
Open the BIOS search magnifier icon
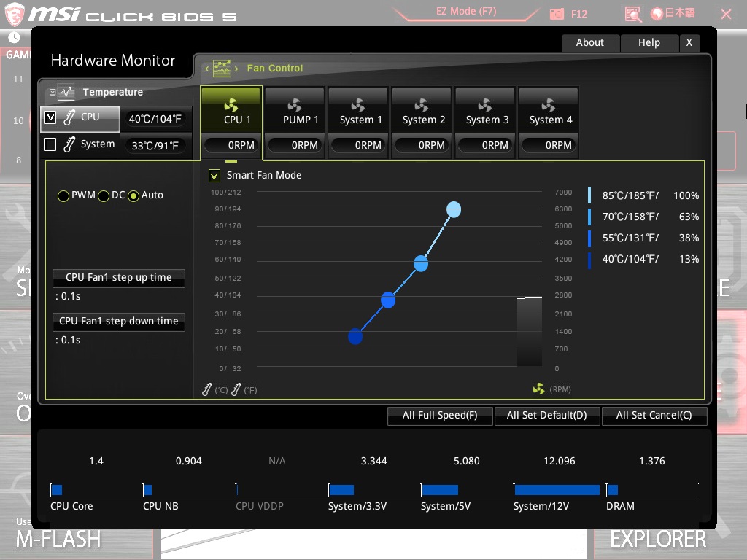pos(633,15)
